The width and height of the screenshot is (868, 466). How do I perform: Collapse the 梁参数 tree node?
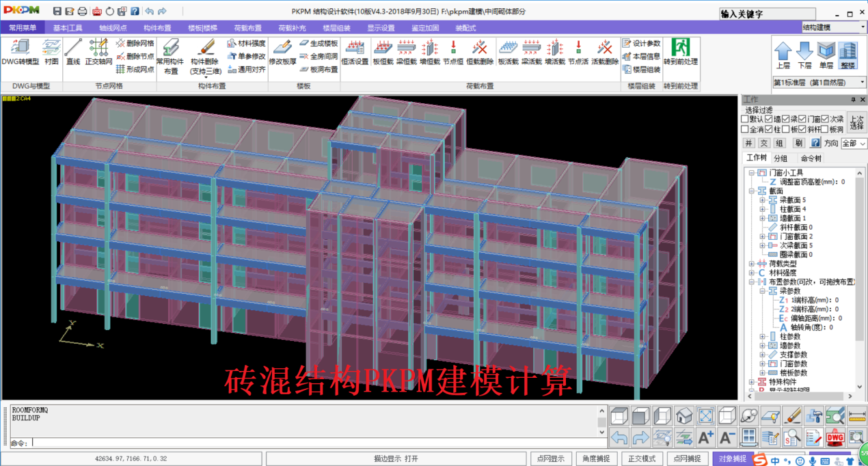pyautogui.click(x=762, y=291)
